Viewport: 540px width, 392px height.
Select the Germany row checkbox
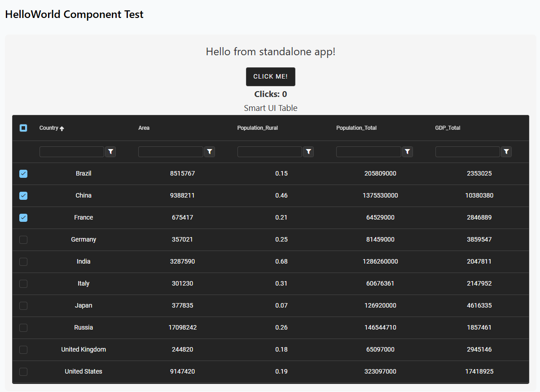pyautogui.click(x=23, y=240)
